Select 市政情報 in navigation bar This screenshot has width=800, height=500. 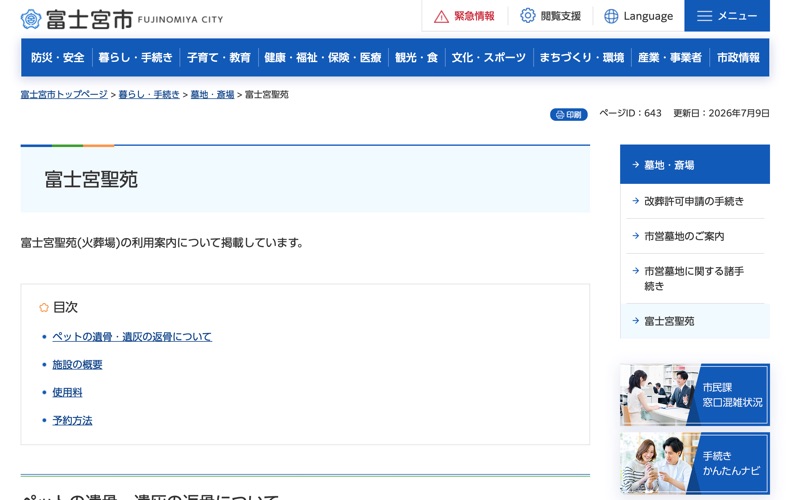coord(738,58)
